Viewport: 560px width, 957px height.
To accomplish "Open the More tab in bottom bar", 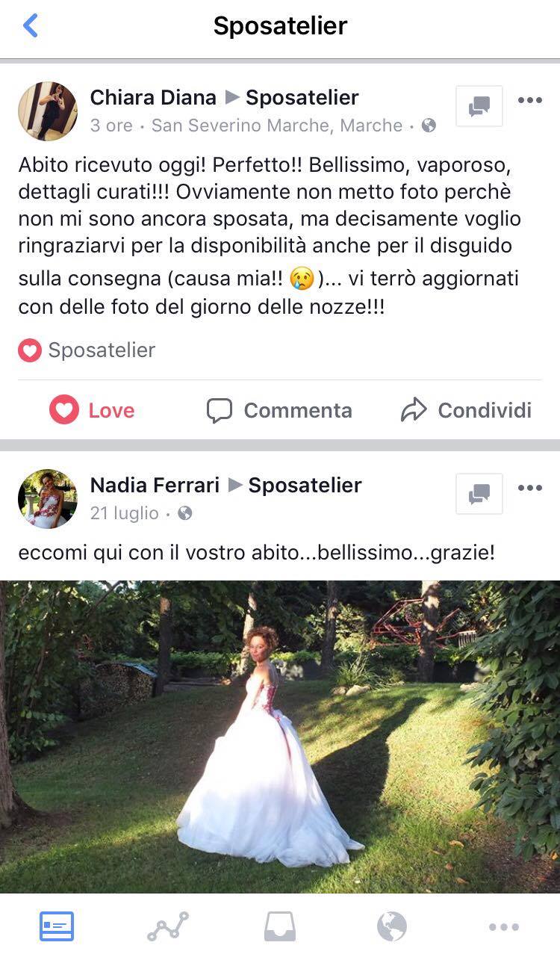I will click(x=504, y=927).
